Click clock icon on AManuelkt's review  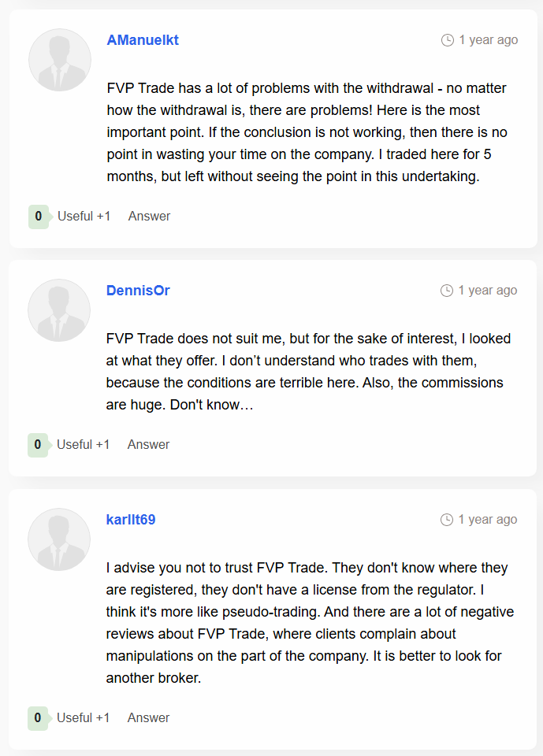pyautogui.click(x=448, y=40)
